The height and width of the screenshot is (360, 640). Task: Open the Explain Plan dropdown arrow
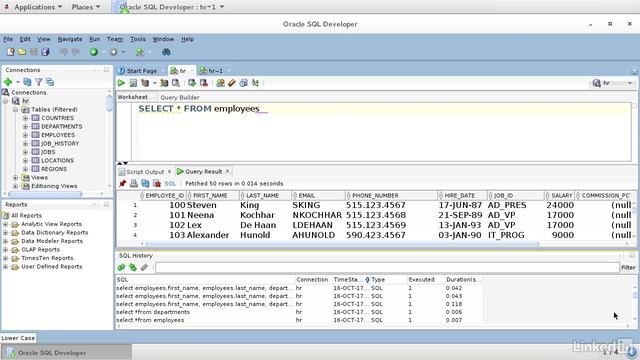(x=155, y=83)
